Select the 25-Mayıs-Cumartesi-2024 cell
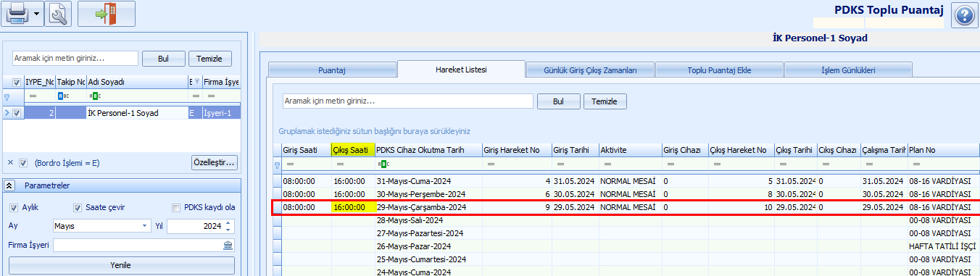Image resolution: width=980 pixels, height=276 pixels. click(x=428, y=259)
